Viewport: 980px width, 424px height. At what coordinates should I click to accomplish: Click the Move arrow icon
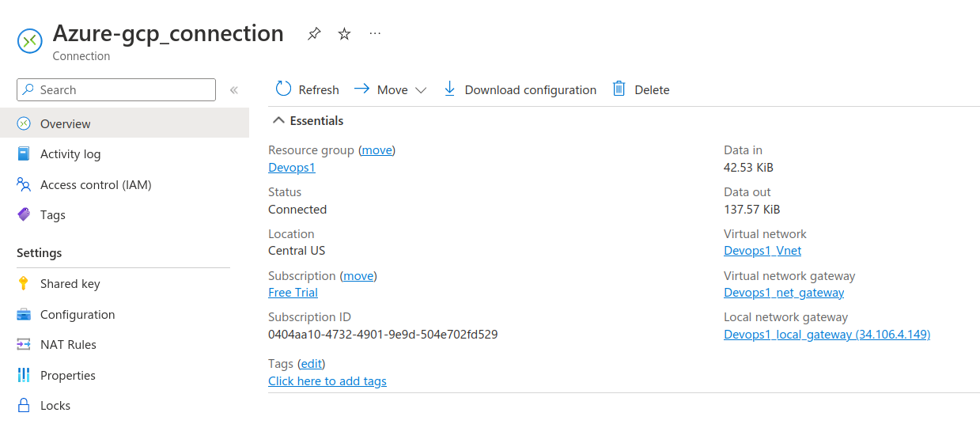[x=361, y=89]
